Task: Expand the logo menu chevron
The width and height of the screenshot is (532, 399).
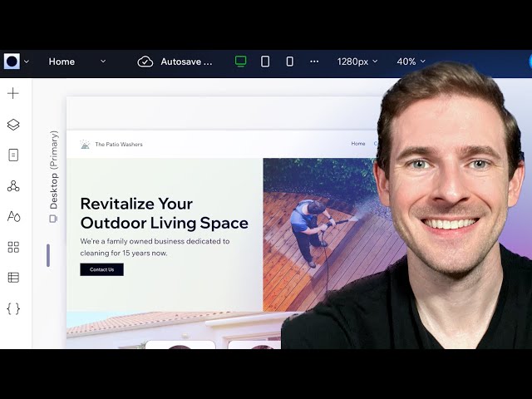Action: click(27, 62)
